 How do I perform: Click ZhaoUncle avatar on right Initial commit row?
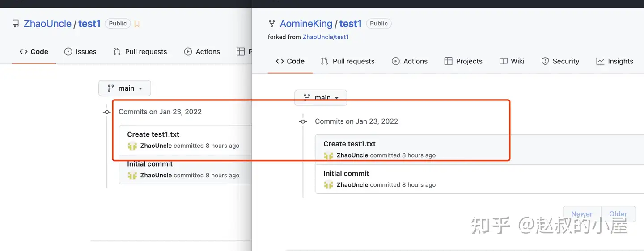tap(329, 185)
